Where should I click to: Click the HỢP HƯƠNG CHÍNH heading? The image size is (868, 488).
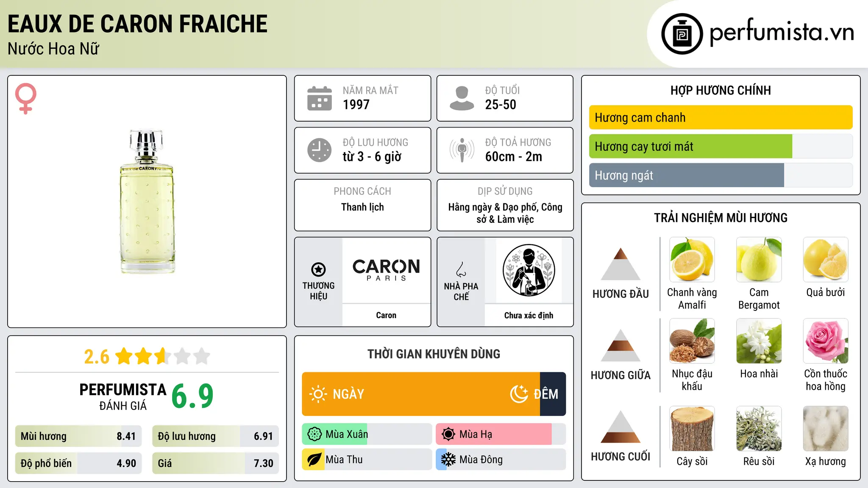[721, 90]
